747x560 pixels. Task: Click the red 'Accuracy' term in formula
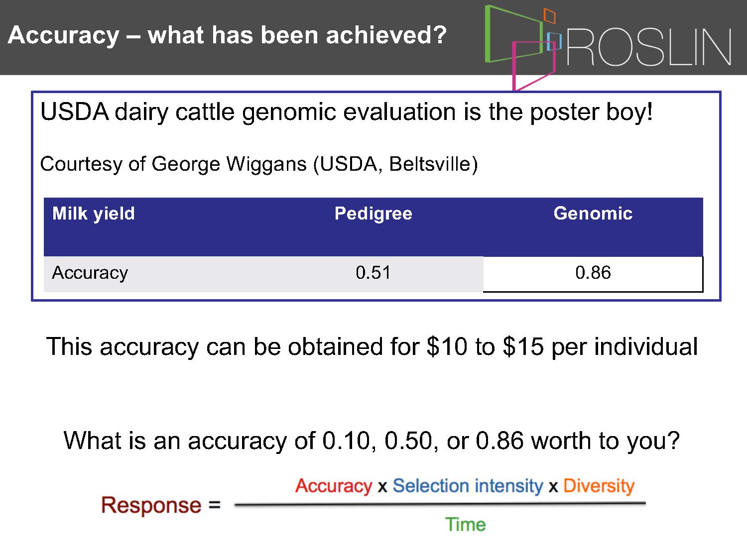click(334, 486)
